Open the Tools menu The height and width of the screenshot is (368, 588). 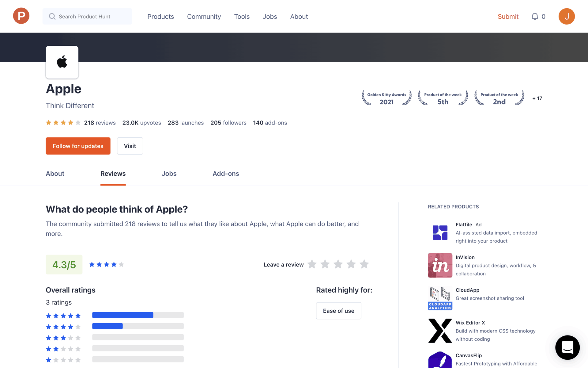(242, 17)
